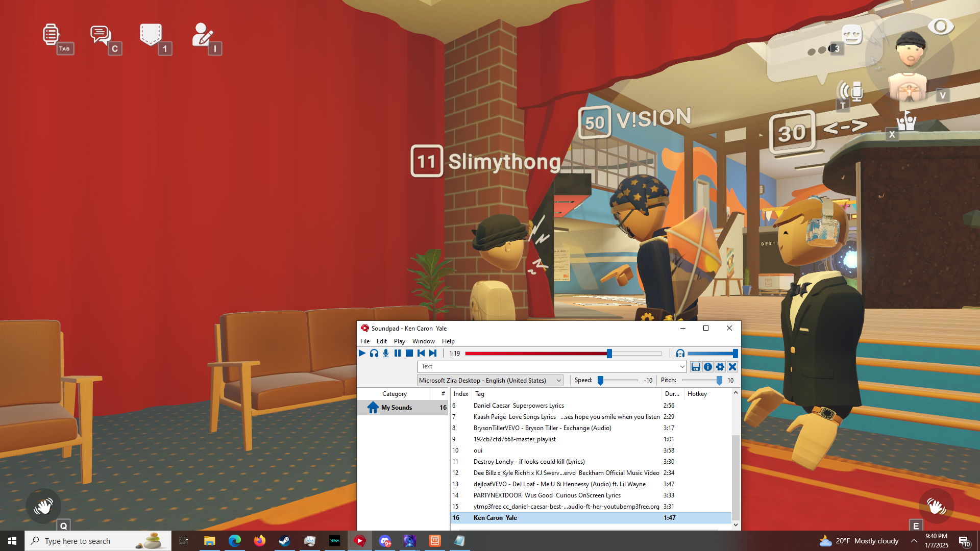
Task: Open the Window menu
Action: tap(423, 341)
